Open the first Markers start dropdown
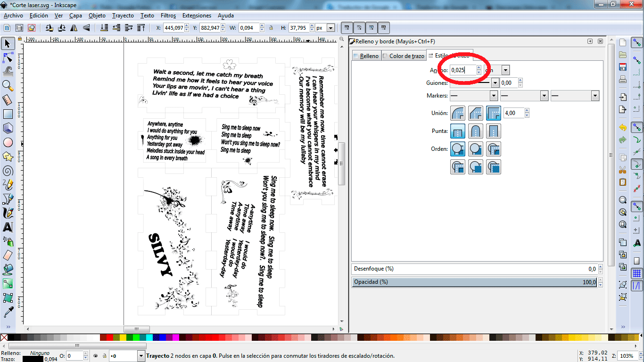644x362 pixels. click(x=494, y=96)
